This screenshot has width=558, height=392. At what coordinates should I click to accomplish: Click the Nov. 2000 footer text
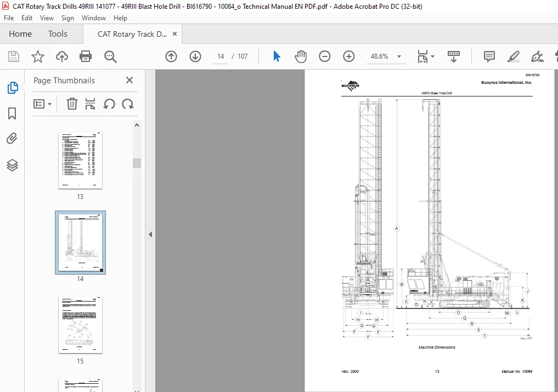[350, 371]
